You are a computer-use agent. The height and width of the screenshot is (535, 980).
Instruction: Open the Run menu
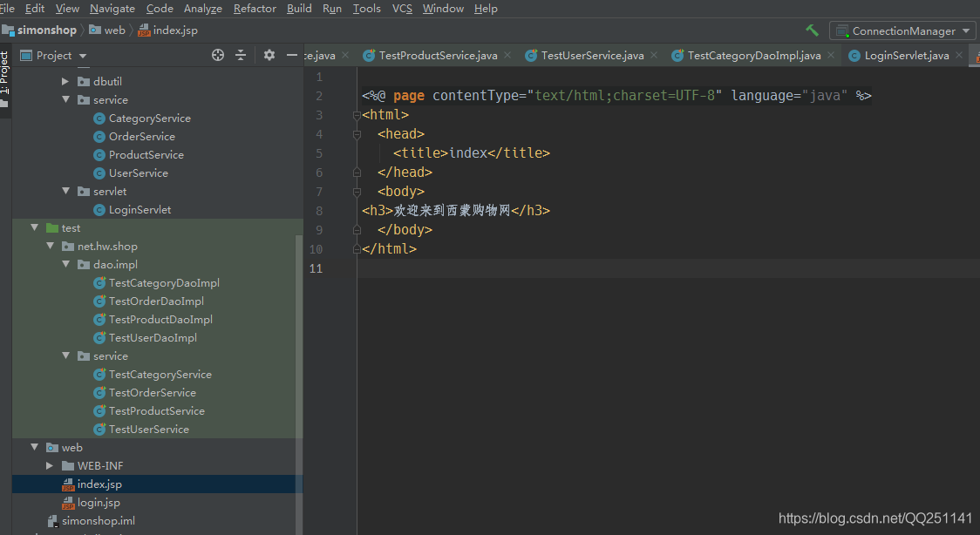tap(332, 9)
